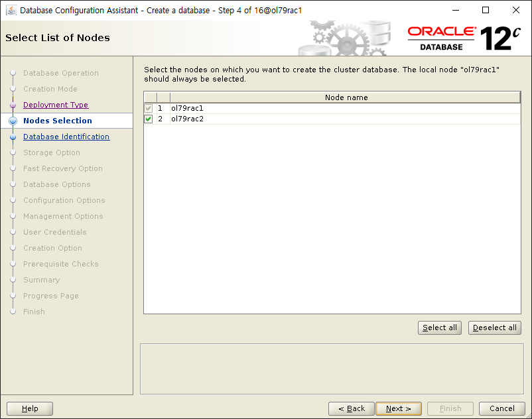Click the Deselect all button
This screenshot has width=532, height=419.
tap(494, 328)
